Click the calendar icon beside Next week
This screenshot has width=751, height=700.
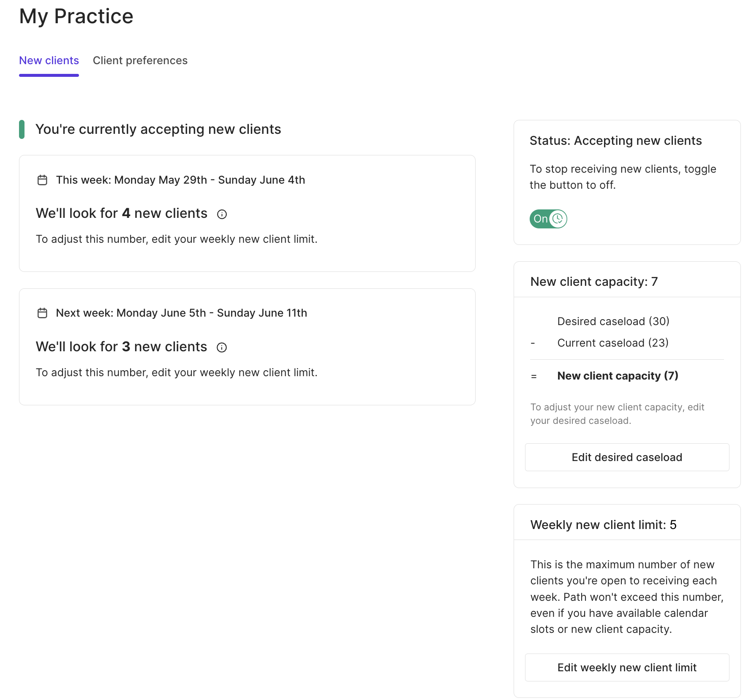(x=42, y=313)
